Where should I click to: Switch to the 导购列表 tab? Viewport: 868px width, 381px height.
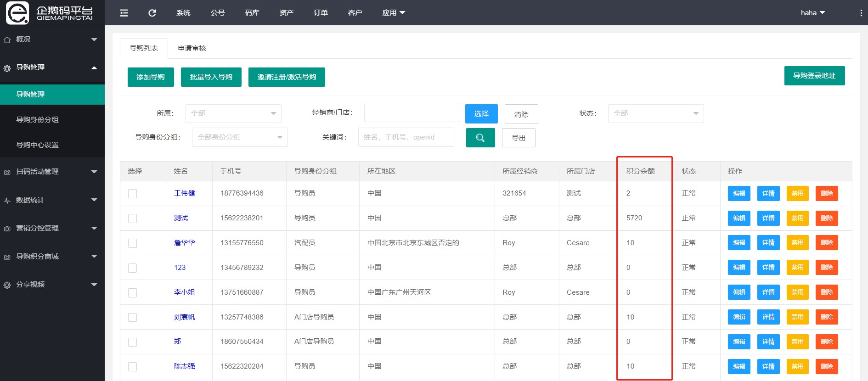tap(144, 48)
